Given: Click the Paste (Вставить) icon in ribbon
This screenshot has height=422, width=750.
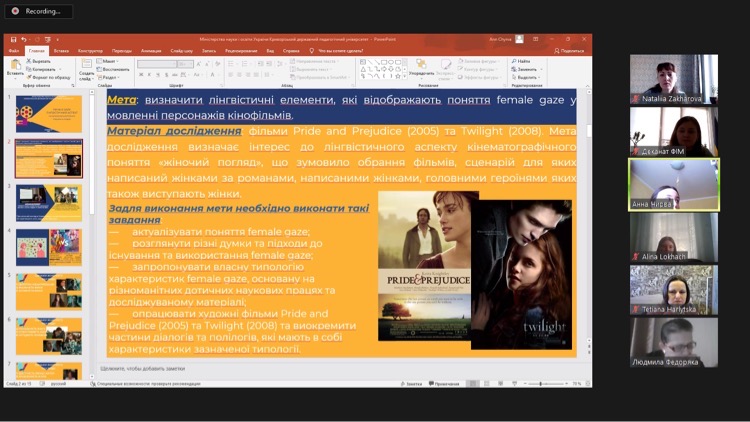Looking at the screenshot, I should [x=14, y=65].
